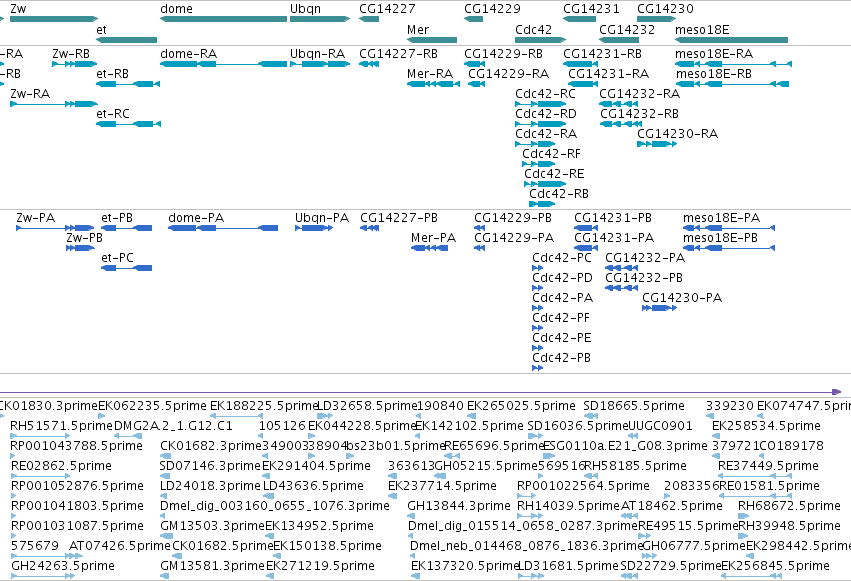Click the et-PC protein feature
Viewport: 851px width, 581px height.
(x=126, y=268)
